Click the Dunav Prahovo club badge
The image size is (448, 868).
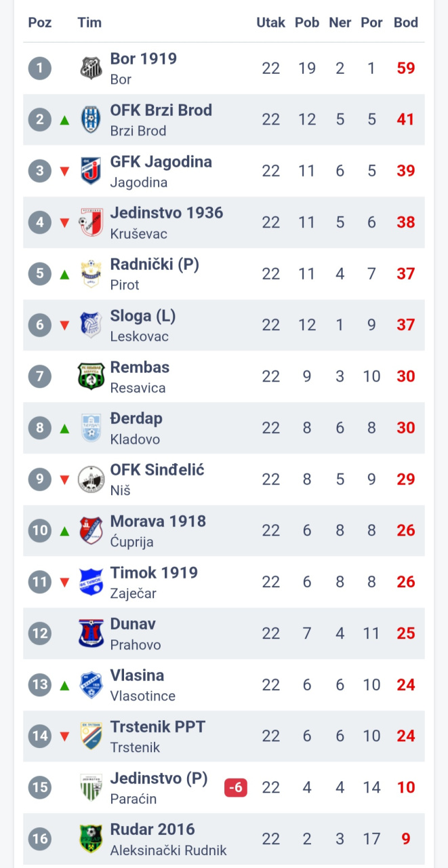tap(91, 633)
